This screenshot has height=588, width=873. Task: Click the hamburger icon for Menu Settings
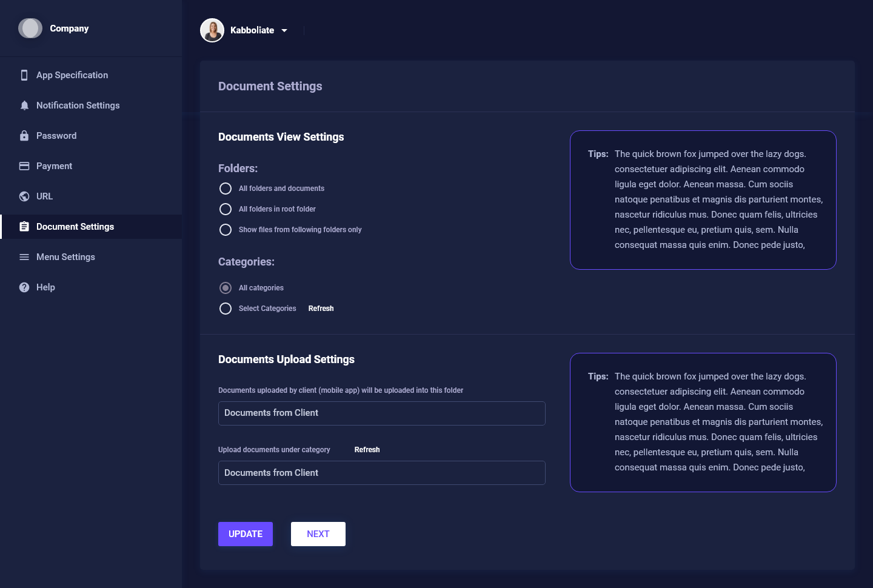tap(24, 257)
